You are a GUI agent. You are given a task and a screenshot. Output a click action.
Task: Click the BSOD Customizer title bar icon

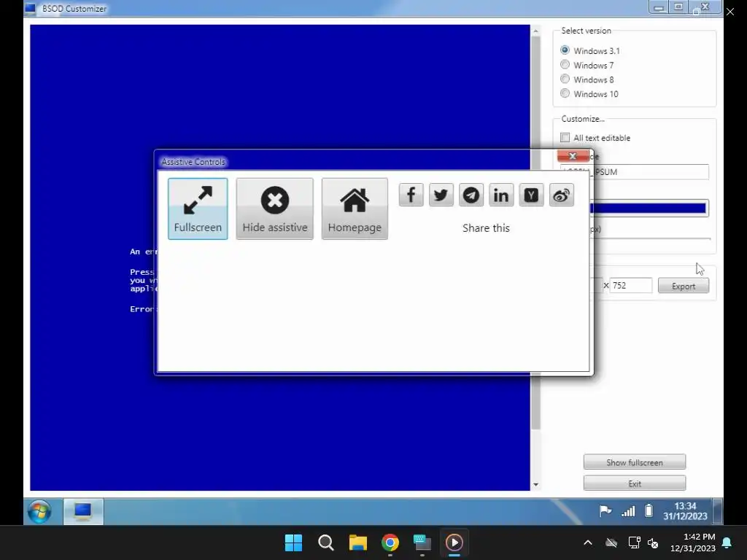(x=30, y=8)
